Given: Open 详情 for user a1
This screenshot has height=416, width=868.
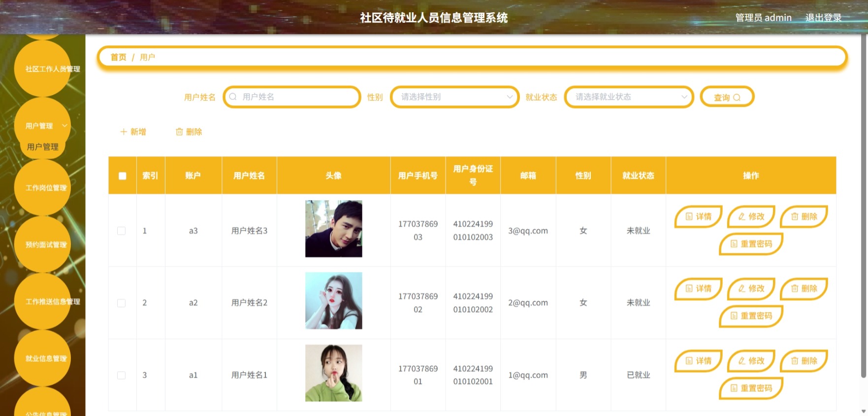Looking at the screenshot, I should 698,361.
